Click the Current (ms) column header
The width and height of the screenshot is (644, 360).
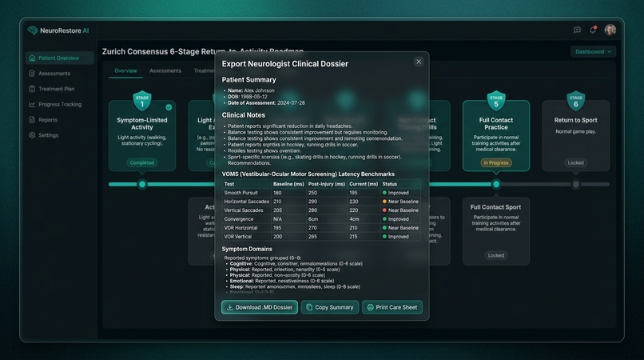point(364,184)
